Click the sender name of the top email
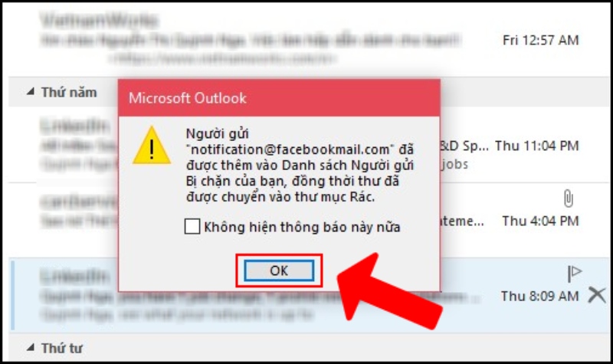Image resolution: width=613 pixels, height=364 pixels. pos(100,20)
